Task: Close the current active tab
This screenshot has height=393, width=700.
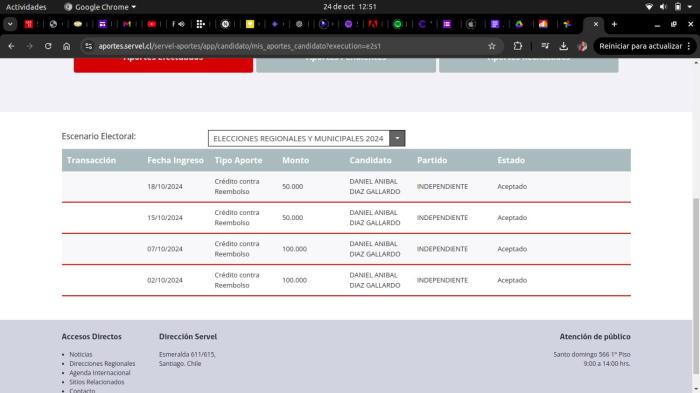Action: pyautogui.click(x=596, y=24)
